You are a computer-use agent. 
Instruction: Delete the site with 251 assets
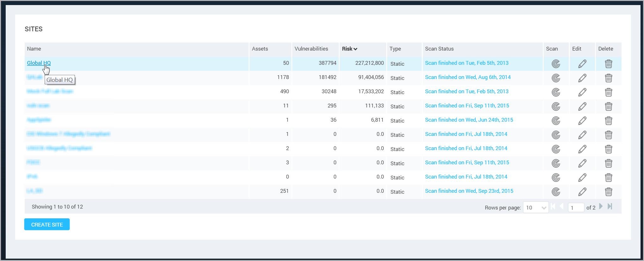click(x=608, y=192)
